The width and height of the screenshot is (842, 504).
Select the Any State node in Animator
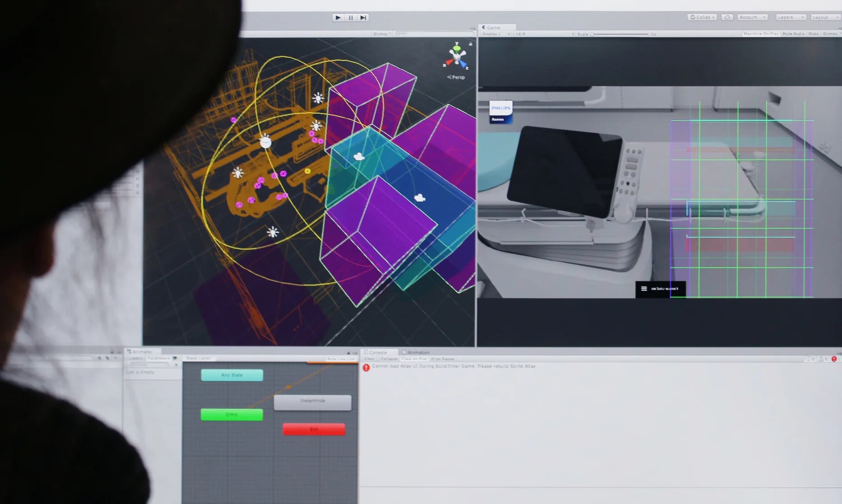click(x=232, y=375)
